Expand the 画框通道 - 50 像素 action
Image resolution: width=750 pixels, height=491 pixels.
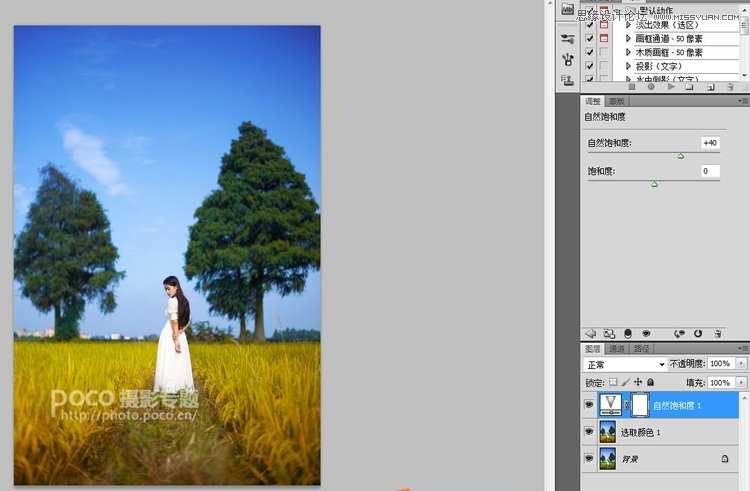click(x=627, y=39)
